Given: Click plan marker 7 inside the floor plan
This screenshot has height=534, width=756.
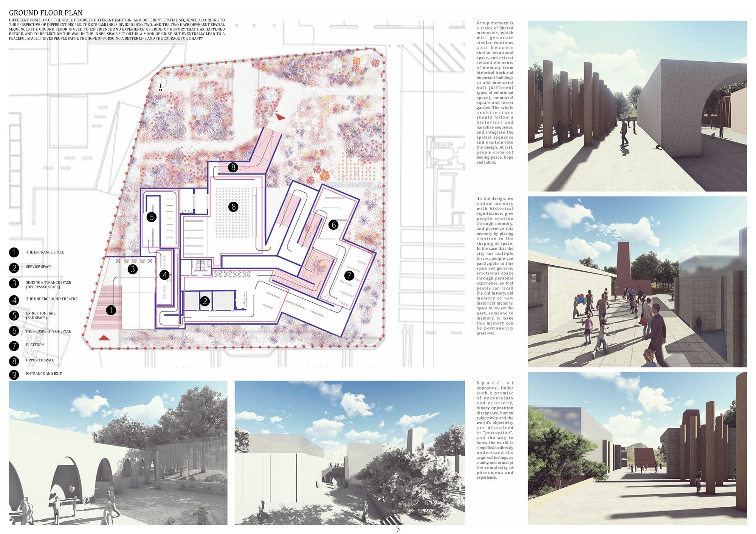Looking at the screenshot, I should pos(349,276).
